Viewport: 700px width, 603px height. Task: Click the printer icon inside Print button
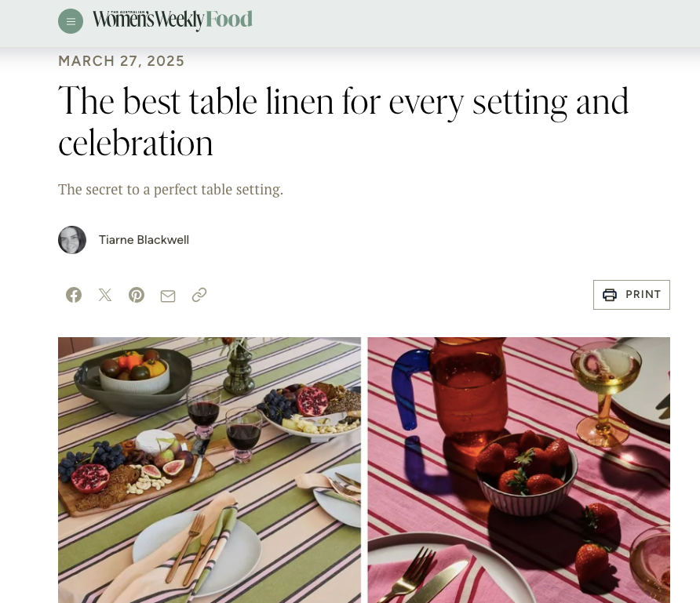[x=610, y=295]
